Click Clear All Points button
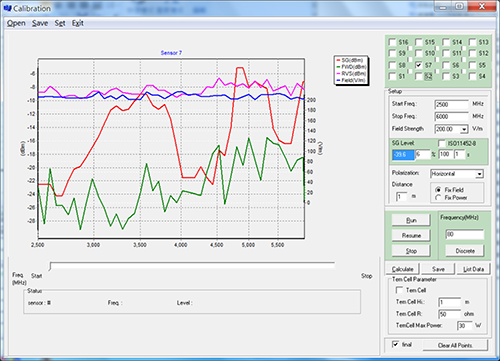The height and width of the screenshot is (361, 500). [455, 345]
